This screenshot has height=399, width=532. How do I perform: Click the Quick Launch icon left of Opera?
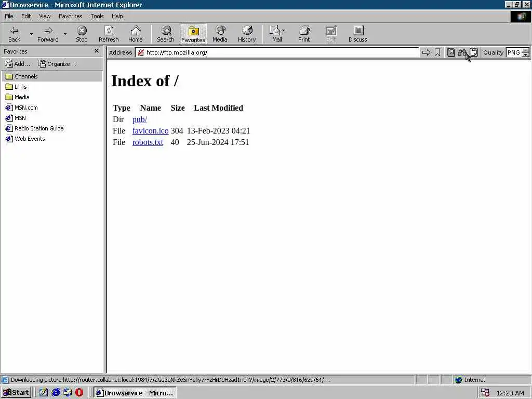tap(68, 393)
